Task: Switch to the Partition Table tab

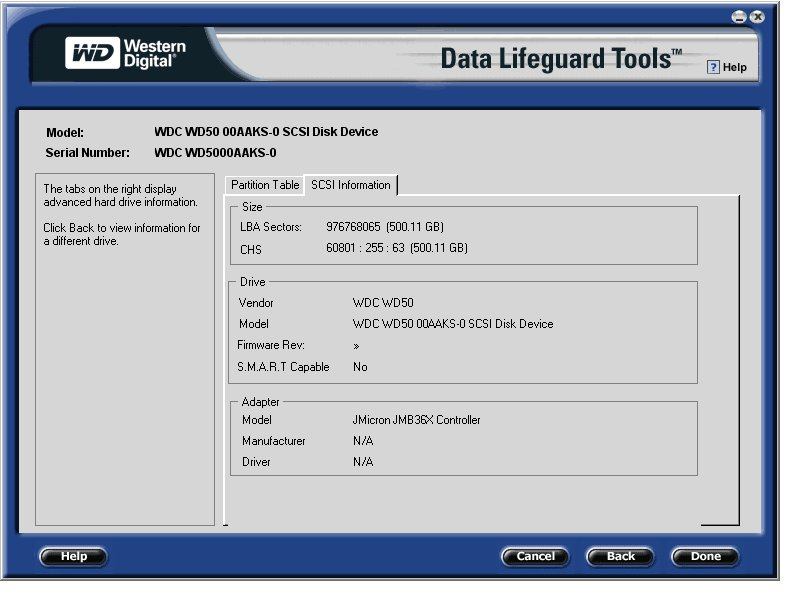Action: pyautogui.click(x=265, y=185)
